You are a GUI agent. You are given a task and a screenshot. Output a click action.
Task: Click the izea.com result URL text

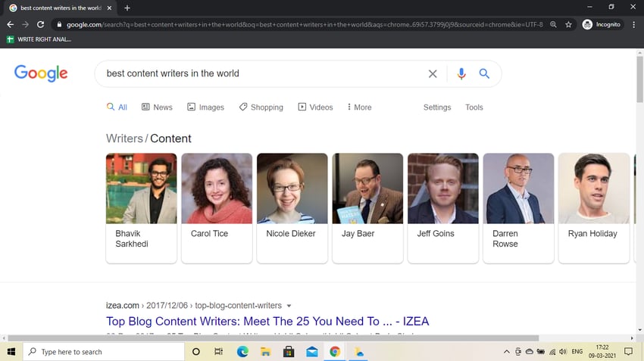click(x=194, y=306)
